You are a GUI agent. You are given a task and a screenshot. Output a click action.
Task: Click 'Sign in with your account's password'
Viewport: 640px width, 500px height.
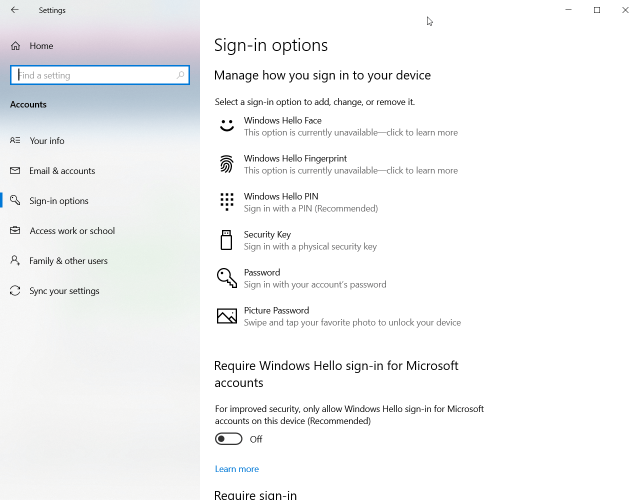pos(315,284)
